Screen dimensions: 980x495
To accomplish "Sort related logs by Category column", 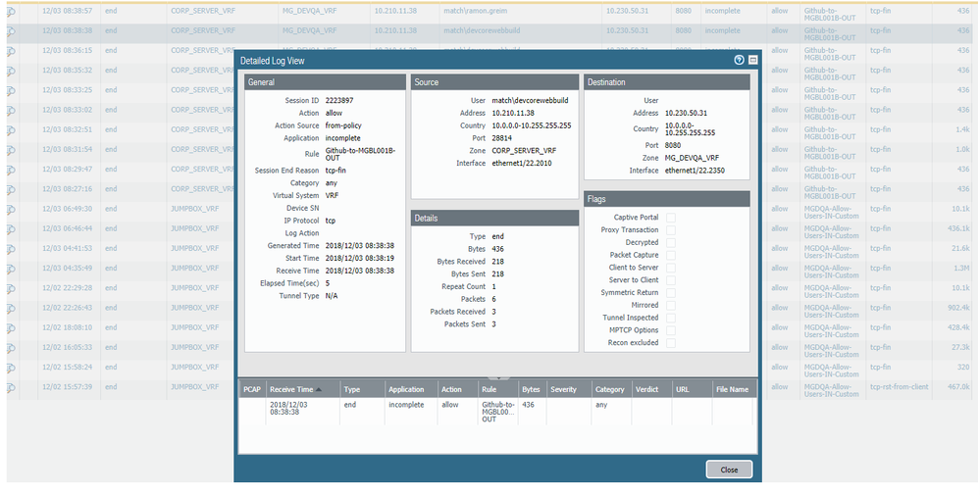I will point(611,389).
